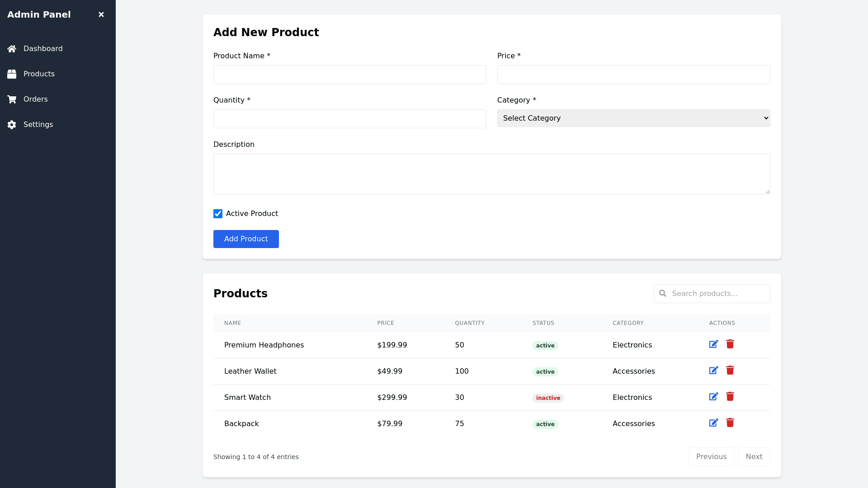Click the Price input field

633,75
